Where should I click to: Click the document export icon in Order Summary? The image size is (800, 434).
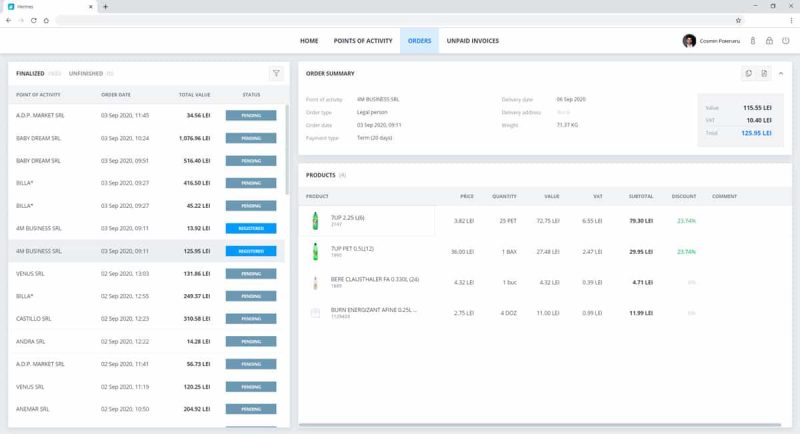pos(762,73)
